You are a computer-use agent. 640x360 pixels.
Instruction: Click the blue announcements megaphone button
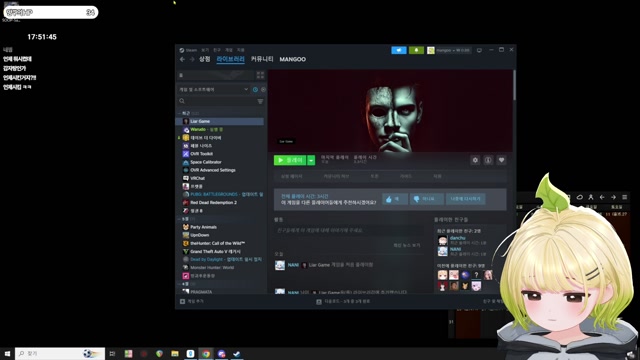pos(399,50)
